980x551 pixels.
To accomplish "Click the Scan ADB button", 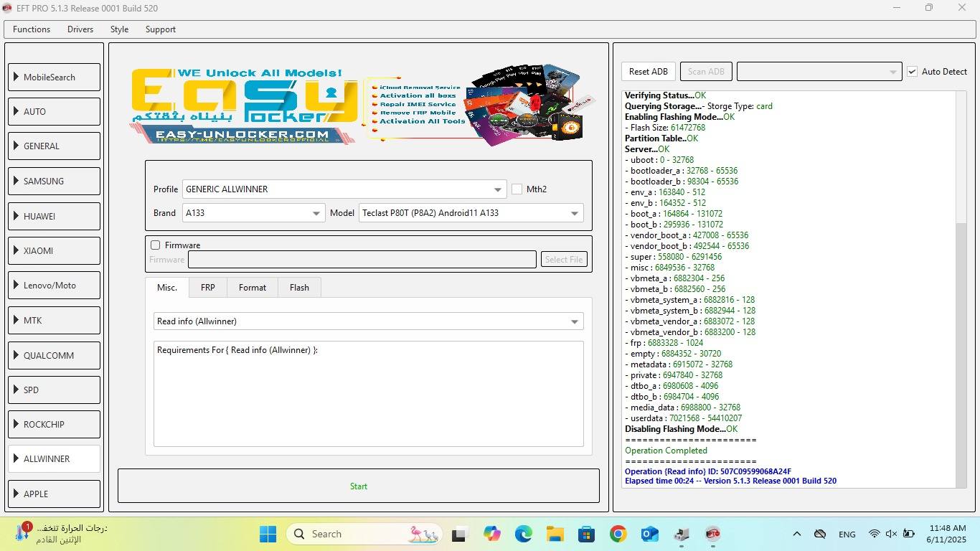I will [x=706, y=71].
